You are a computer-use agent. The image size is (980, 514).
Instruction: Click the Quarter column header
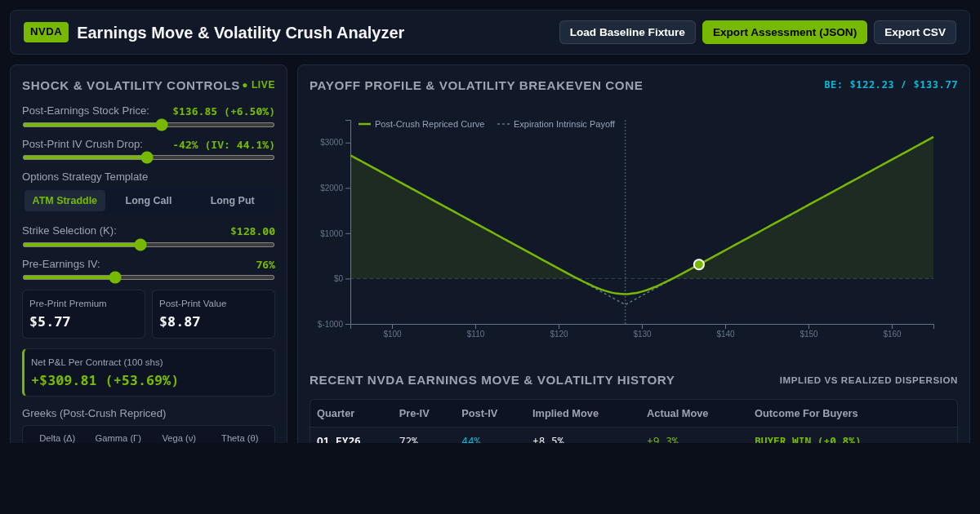click(336, 414)
